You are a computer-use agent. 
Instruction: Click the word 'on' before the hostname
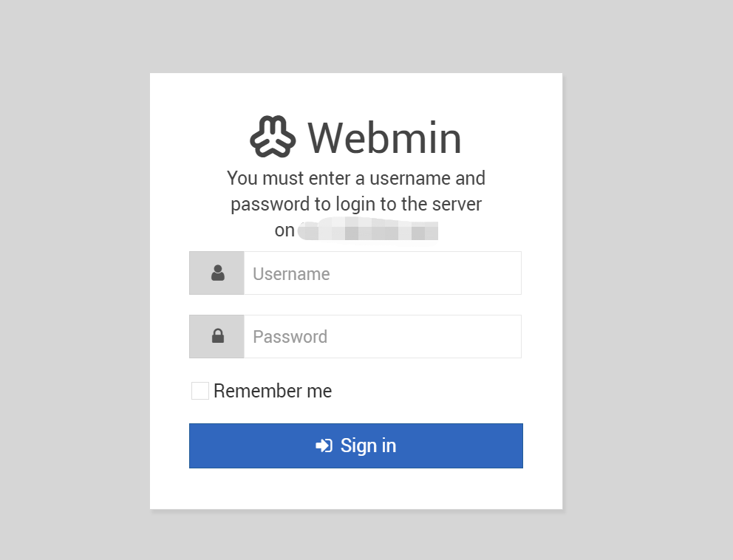pos(284,231)
